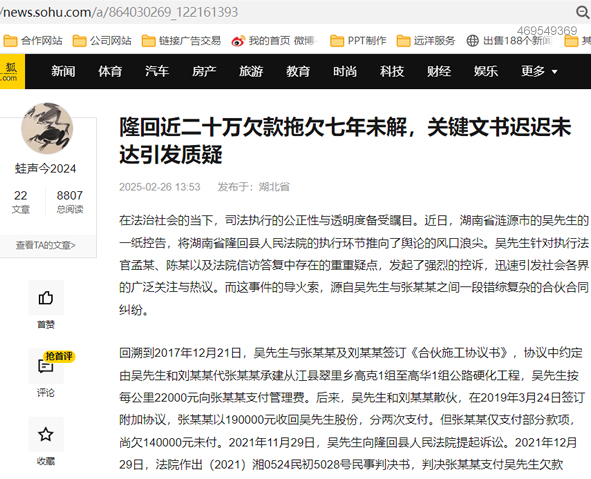Go to the 体育 channel
Viewport: 591px width, 479px height.
(110, 71)
